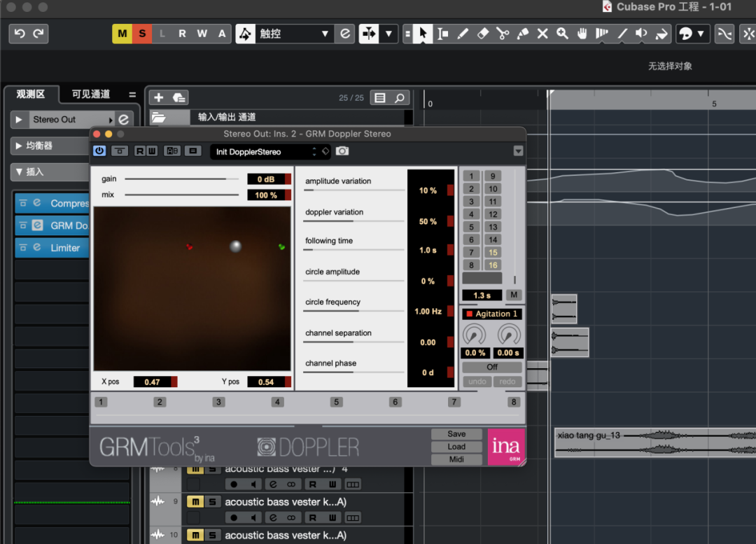Select the Split scissors tool
This screenshot has height=544, width=756.
point(503,34)
